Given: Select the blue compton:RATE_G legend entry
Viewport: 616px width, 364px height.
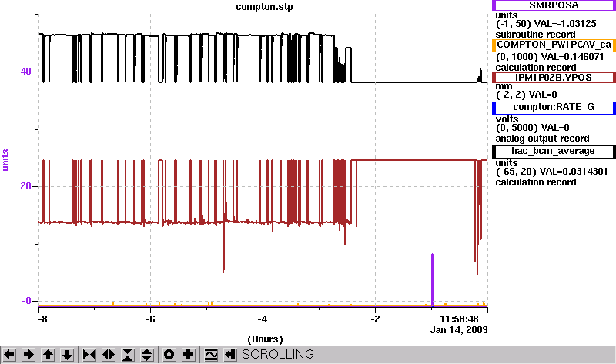Looking at the screenshot, I should 554,107.
